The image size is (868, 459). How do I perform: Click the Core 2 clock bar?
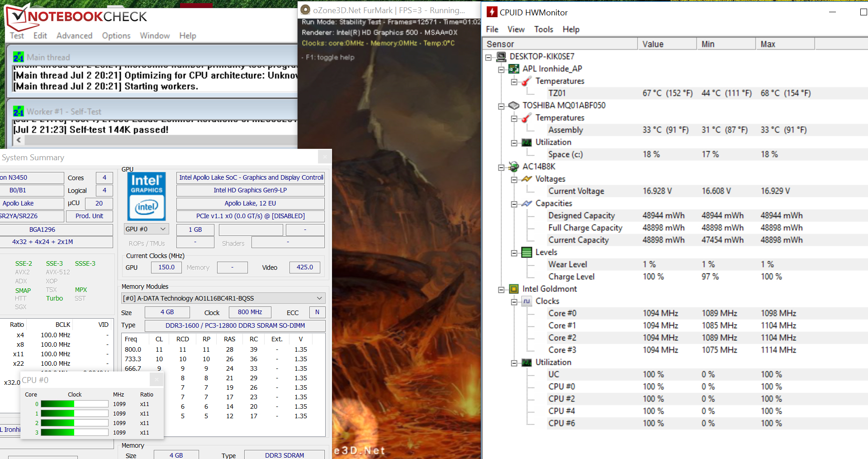(75, 423)
